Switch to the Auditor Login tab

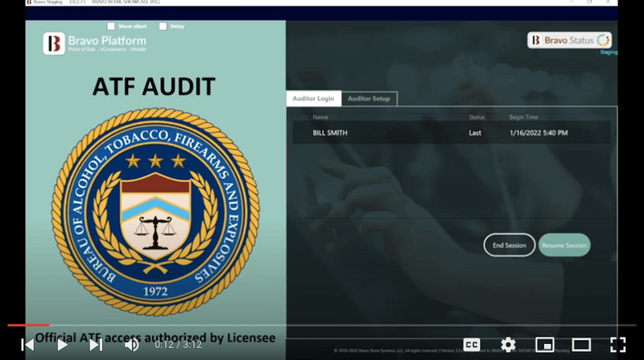click(x=313, y=98)
